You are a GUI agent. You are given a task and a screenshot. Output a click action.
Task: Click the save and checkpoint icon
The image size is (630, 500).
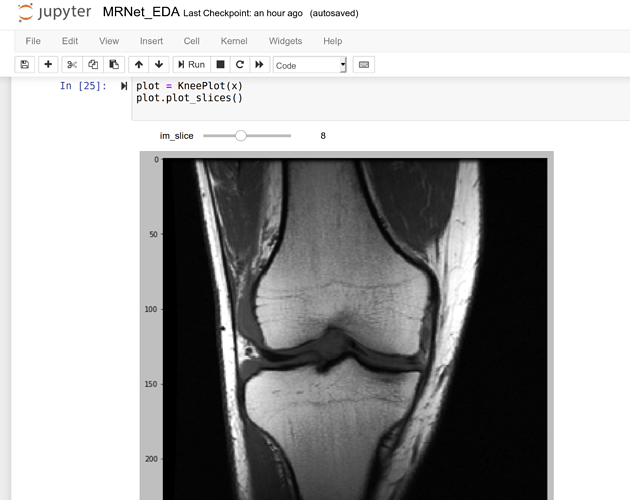[25, 64]
